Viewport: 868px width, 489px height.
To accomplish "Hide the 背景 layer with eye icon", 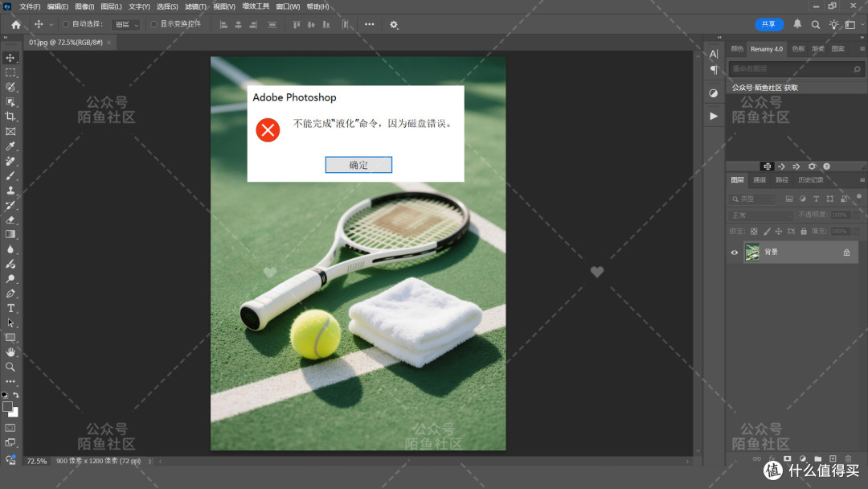I will click(x=735, y=253).
